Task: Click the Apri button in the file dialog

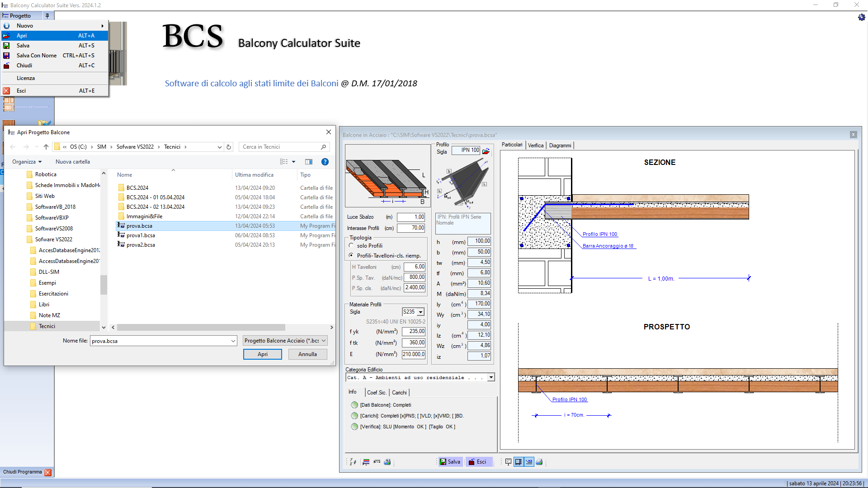Action: (263, 354)
